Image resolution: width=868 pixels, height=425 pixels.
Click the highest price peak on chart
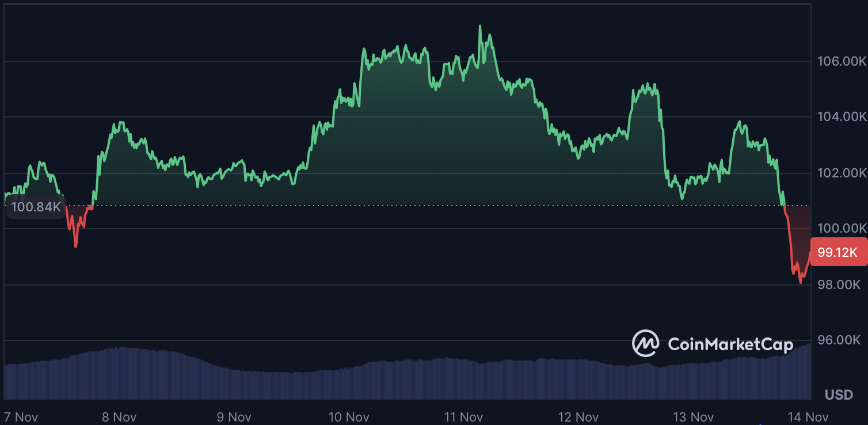click(x=480, y=26)
